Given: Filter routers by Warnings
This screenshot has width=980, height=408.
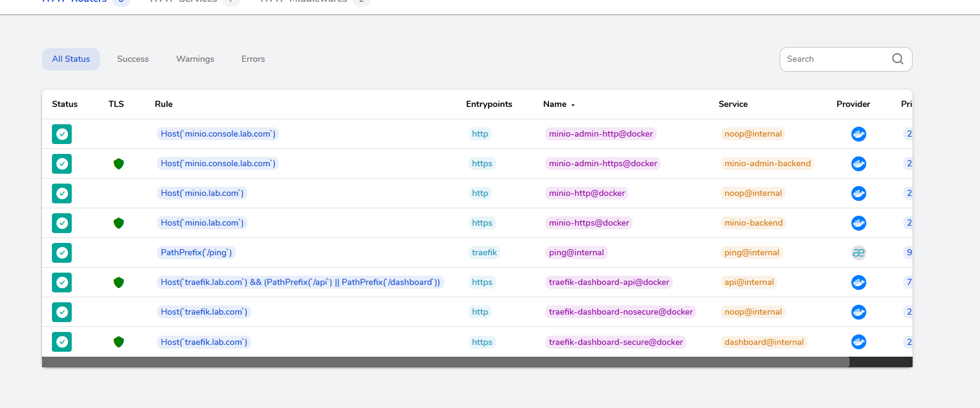Looking at the screenshot, I should pos(195,59).
